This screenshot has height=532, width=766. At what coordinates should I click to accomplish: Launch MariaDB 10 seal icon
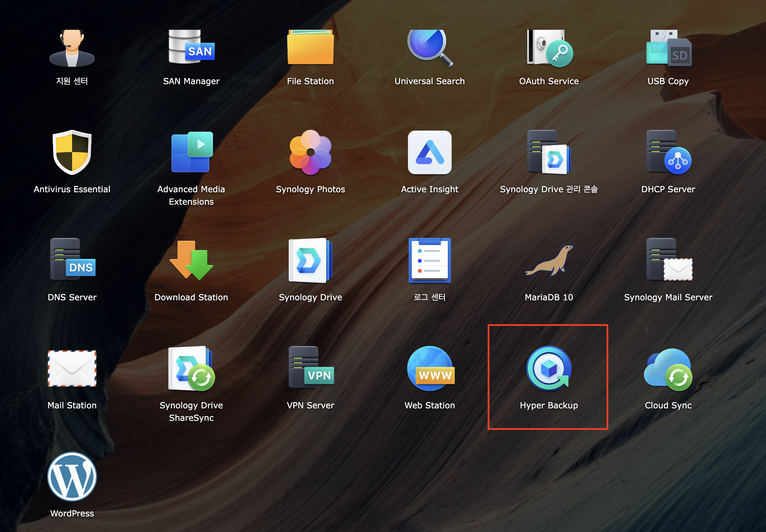tap(549, 260)
